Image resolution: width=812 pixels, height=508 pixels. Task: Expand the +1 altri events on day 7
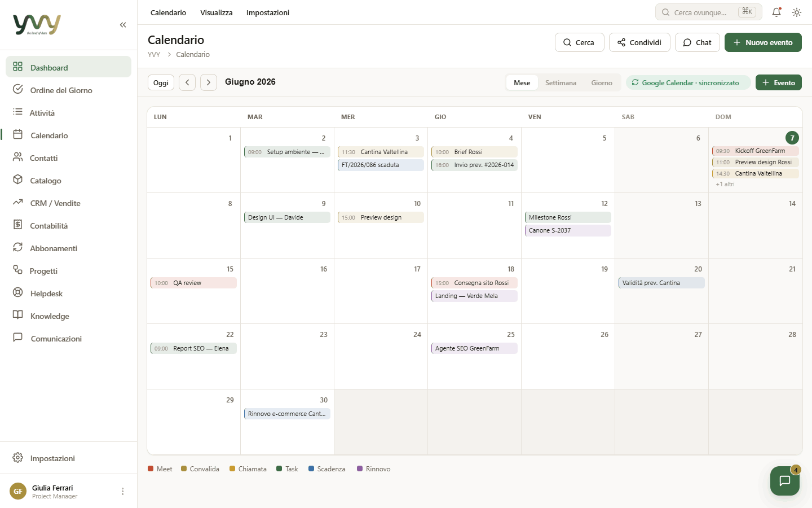coord(725,184)
